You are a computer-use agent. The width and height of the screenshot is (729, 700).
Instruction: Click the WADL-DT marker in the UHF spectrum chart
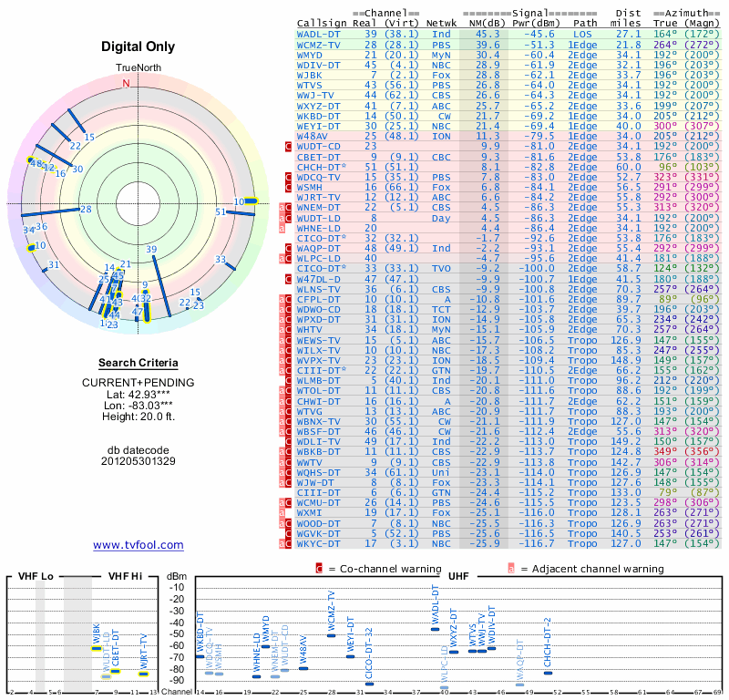[x=436, y=629]
